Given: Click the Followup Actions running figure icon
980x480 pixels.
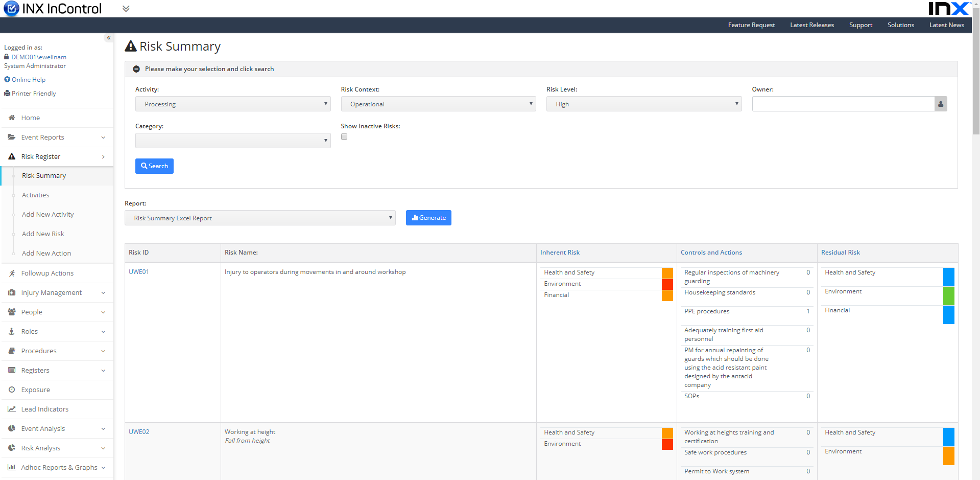Looking at the screenshot, I should coord(12,273).
